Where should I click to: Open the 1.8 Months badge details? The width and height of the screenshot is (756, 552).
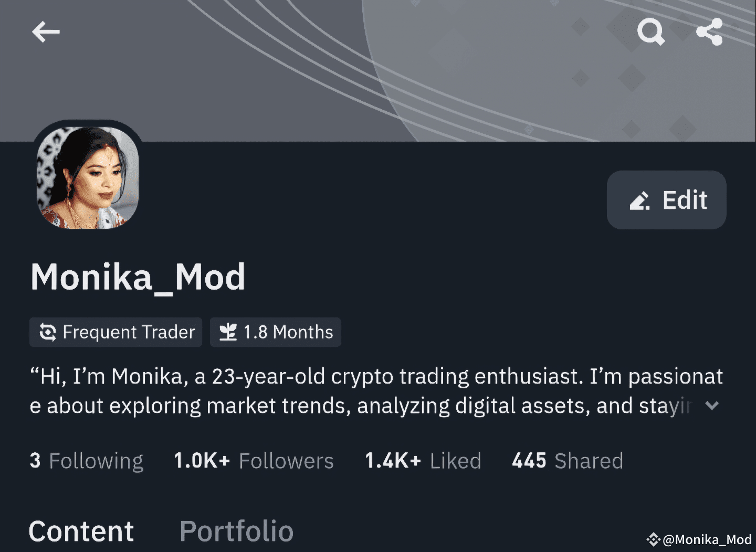275,332
